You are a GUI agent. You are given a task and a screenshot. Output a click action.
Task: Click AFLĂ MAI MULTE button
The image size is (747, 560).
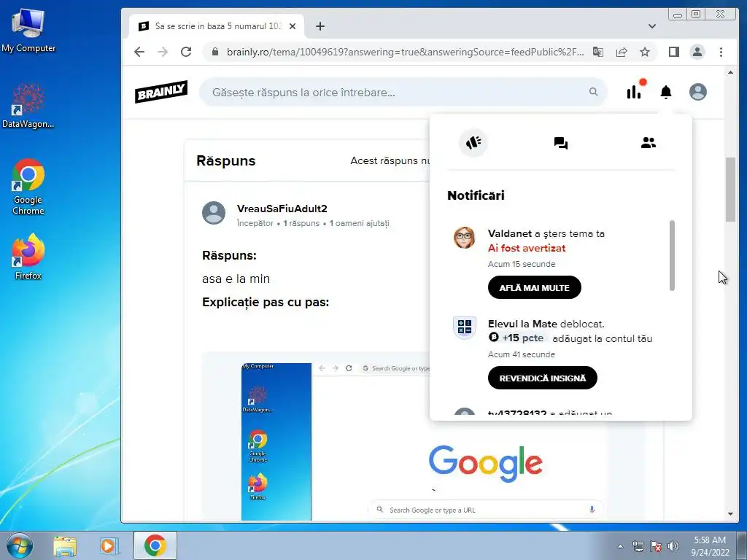(535, 287)
